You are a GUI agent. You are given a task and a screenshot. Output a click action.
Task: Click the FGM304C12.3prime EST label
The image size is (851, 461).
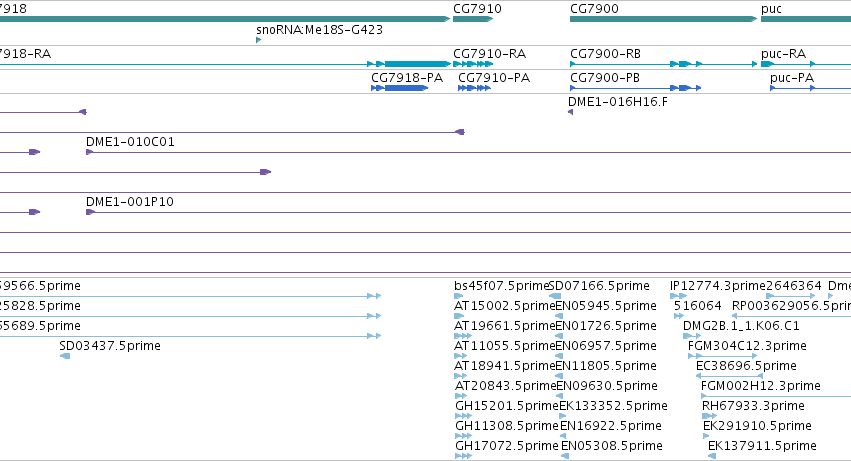[x=747, y=345]
